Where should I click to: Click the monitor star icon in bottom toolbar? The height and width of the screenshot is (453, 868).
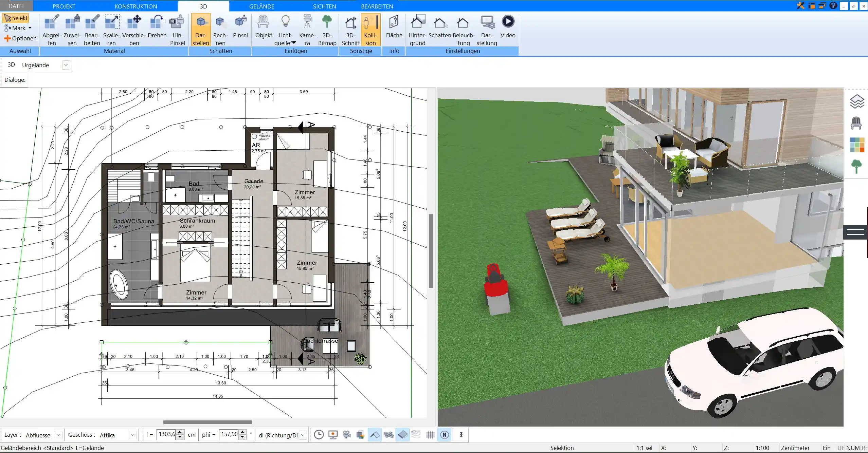(x=333, y=435)
